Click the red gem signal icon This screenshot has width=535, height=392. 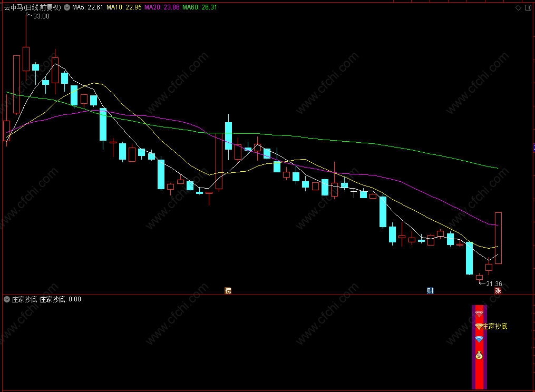pyautogui.click(x=479, y=314)
